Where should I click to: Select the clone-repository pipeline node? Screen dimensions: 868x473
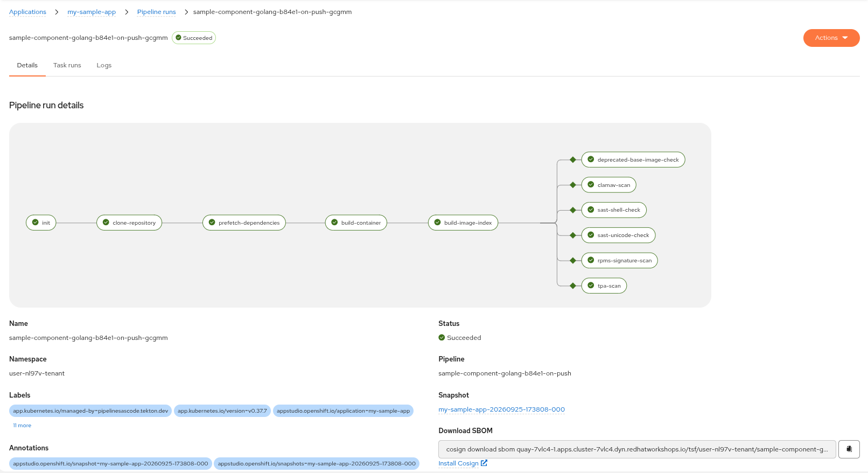pos(129,222)
